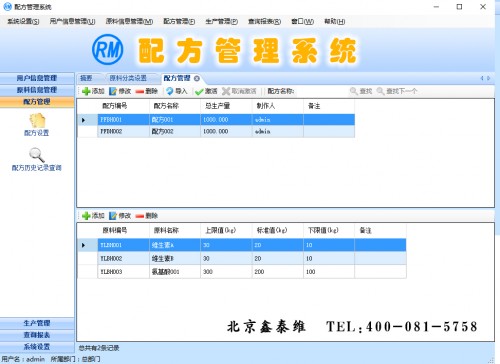The width and height of the screenshot is (500, 364).
Task: Sort by the 配方名称 column header
Action: [175, 106]
